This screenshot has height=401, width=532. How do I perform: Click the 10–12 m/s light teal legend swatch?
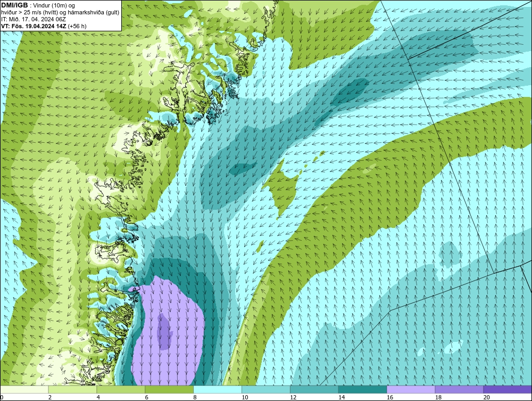(266, 389)
